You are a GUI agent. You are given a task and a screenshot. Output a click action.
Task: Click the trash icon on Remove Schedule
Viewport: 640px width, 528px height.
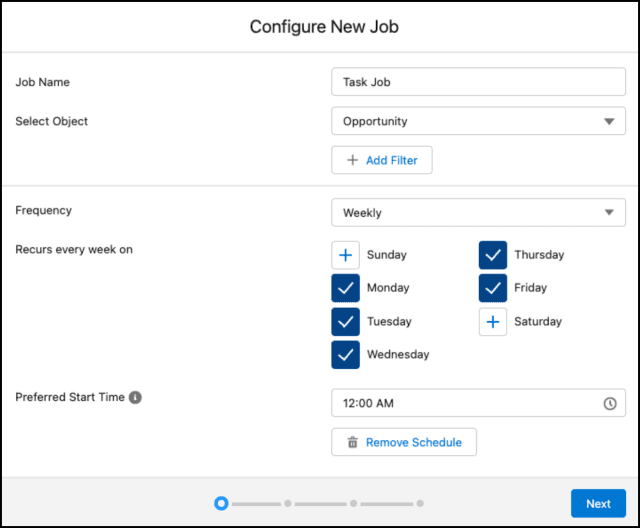click(352, 442)
